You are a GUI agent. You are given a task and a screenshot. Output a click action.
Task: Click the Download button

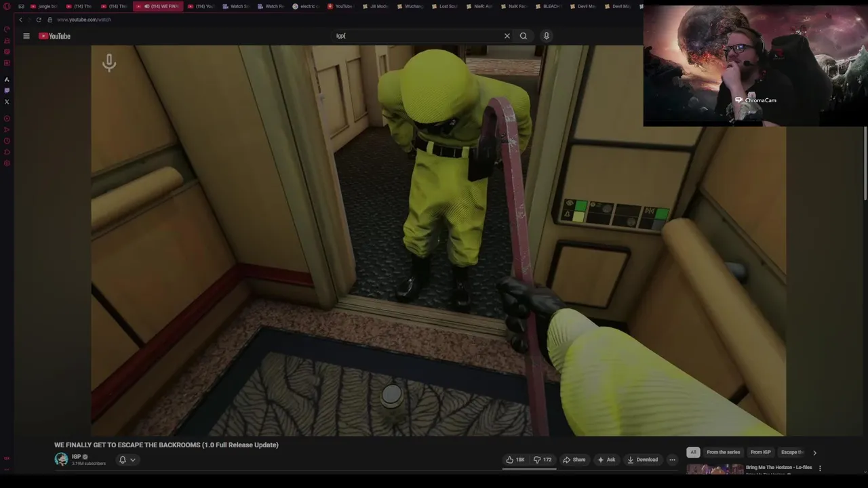tap(642, 460)
